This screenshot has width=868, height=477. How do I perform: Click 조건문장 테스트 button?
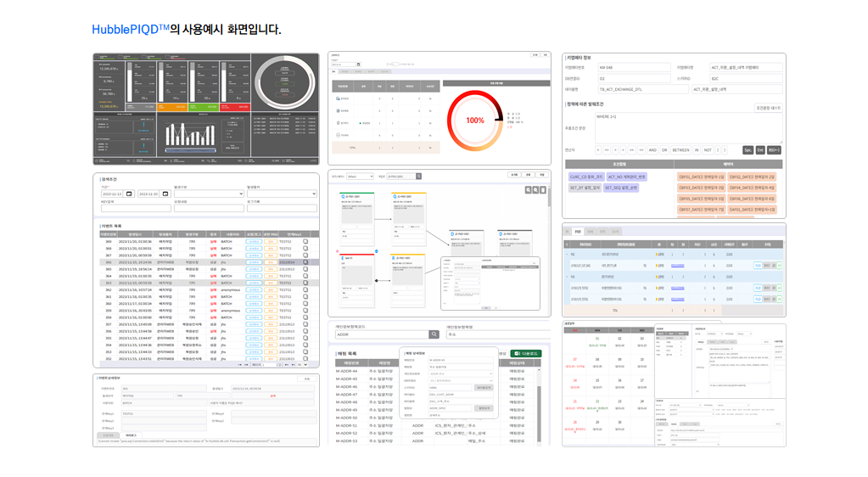pos(769,108)
